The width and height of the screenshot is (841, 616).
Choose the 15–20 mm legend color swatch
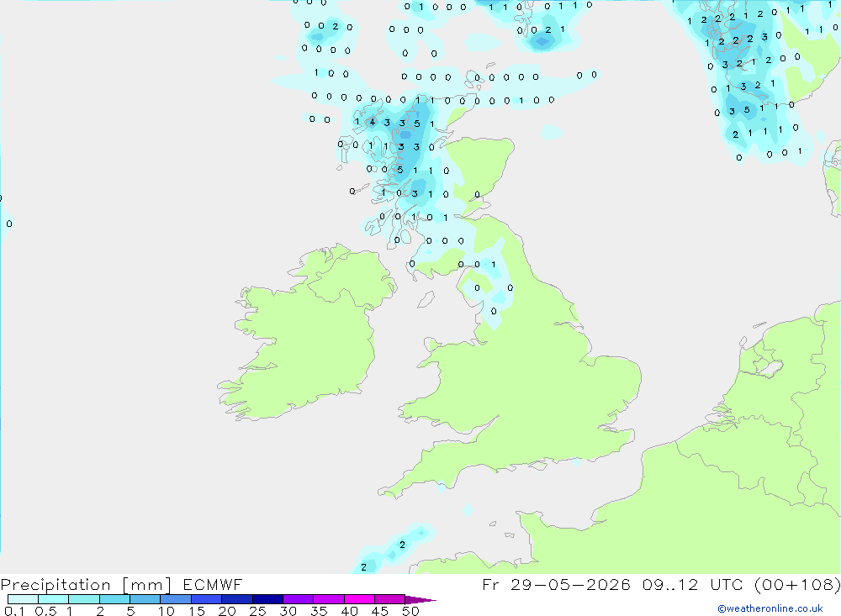207,599
